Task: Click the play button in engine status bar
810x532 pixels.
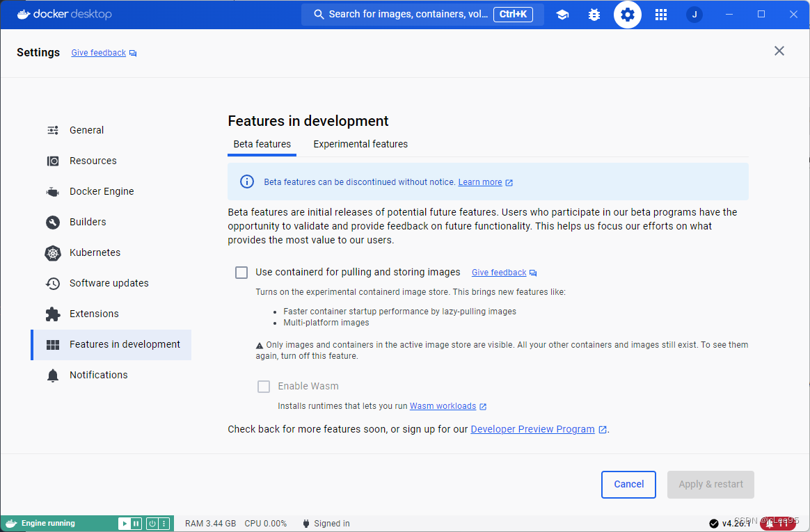Action: pyautogui.click(x=124, y=523)
